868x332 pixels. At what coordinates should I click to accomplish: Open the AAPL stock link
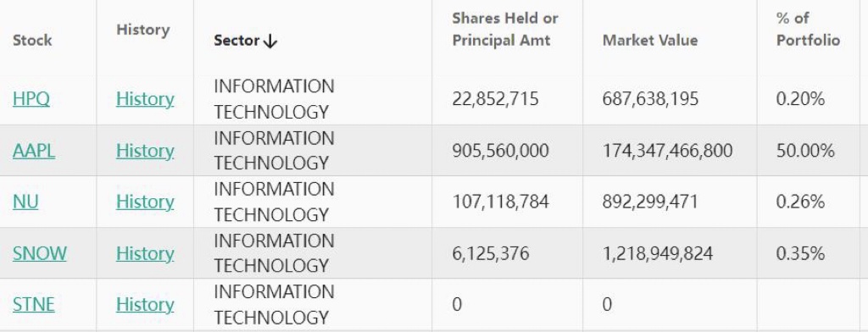pos(34,151)
